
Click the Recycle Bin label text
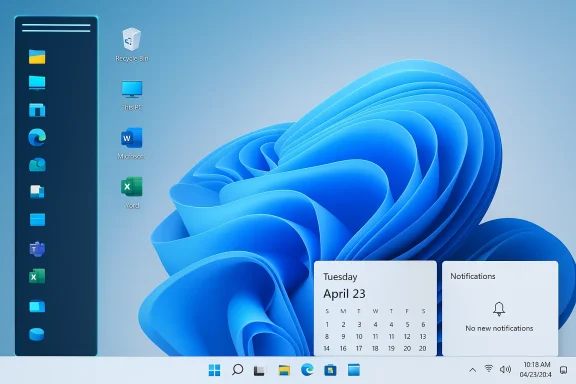(x=132, y=59)
